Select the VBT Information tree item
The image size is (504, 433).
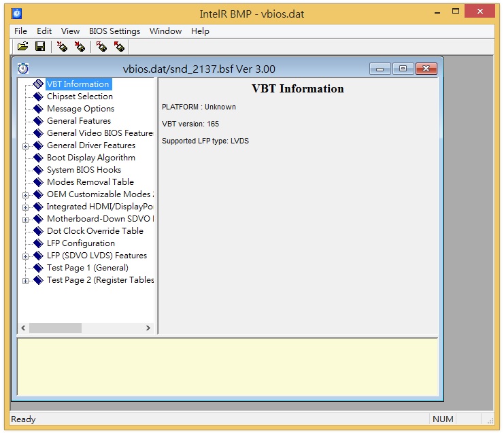tap(78, 84)
